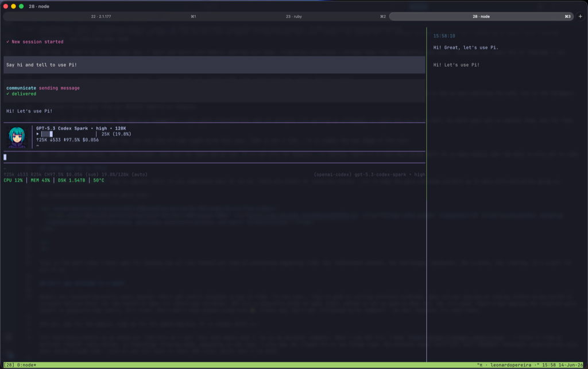The image size is (588, 369).
Task: Click the dim sub-session stats footer line
Action: pos(75,174)
